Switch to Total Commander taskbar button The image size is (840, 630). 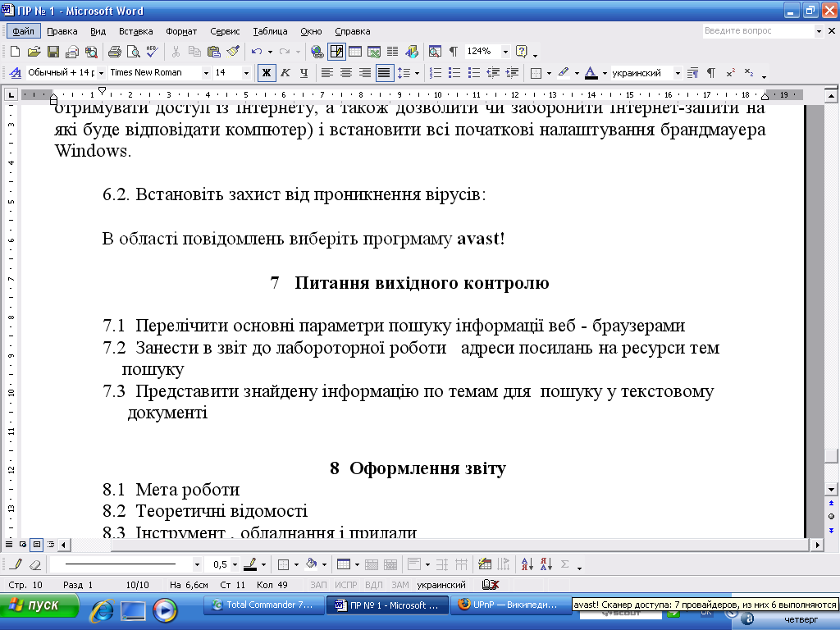point(263,605)
